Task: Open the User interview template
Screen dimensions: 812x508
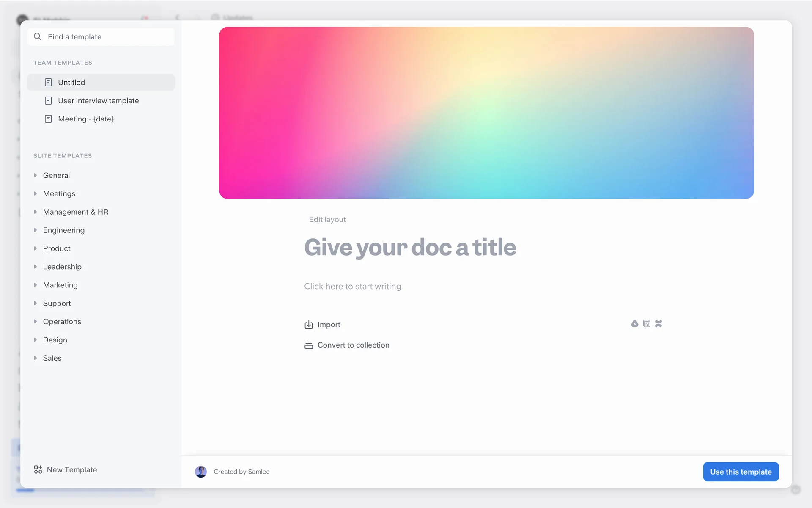Action: click(98, 101)
